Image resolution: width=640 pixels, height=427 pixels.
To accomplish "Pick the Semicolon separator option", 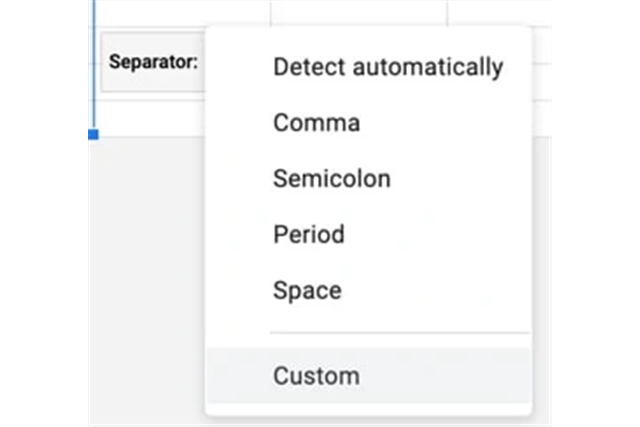I will coord(331,180).
